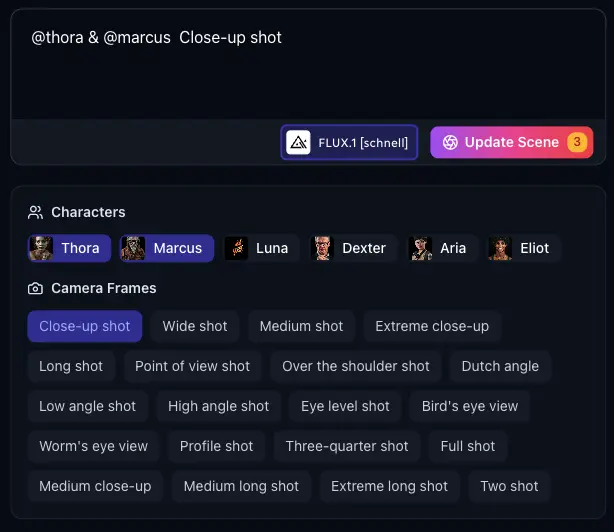Add Luna character to scene

[x=257, y=248]
